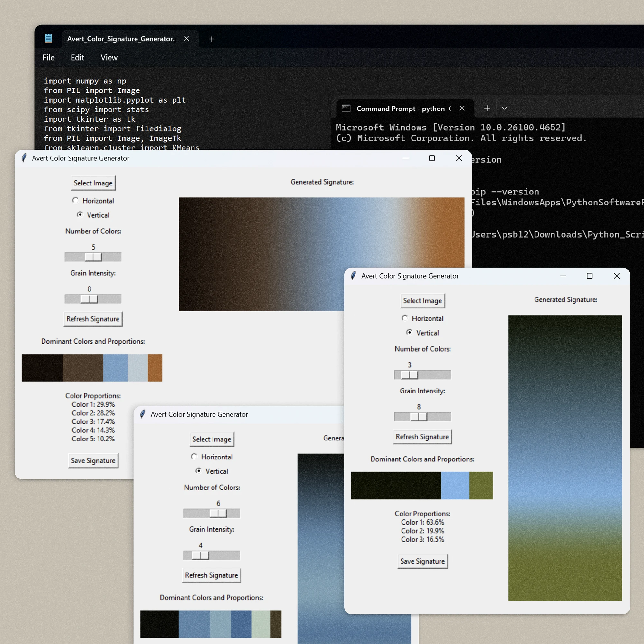Click the Python feather icon on the top-left Avert window
This screenshot has width=644, height=644.
[x=24, y=158]
